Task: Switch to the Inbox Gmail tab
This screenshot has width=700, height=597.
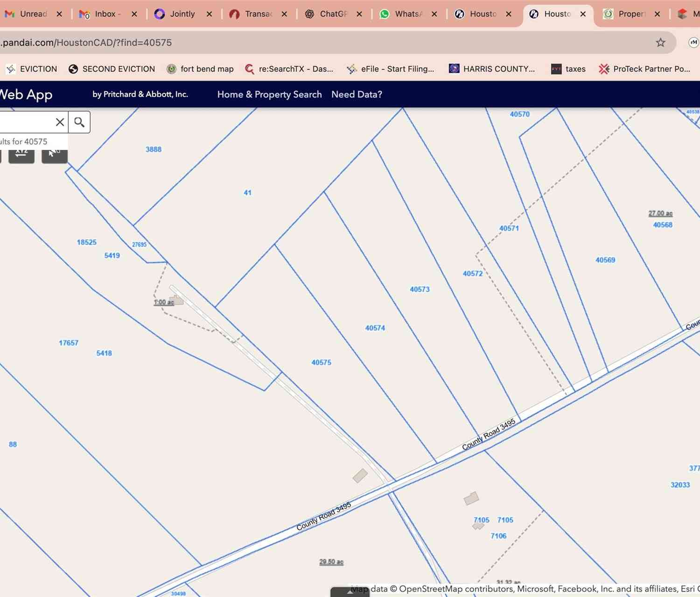Action: 100,14
